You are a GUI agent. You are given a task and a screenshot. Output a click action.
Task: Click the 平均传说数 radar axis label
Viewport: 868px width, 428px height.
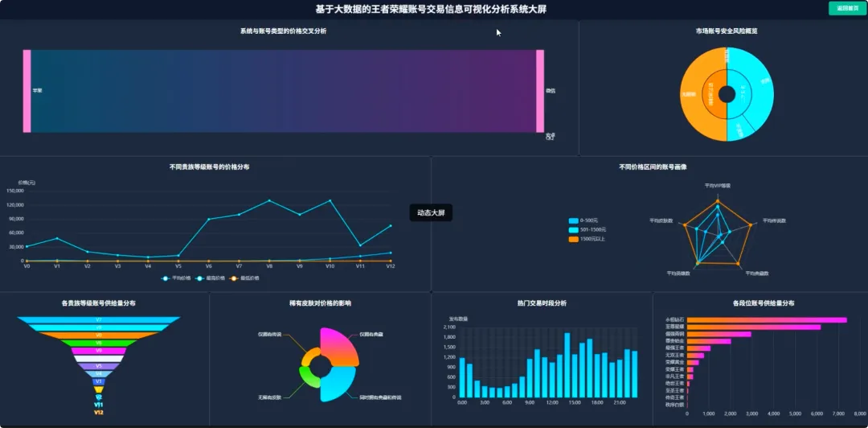coord(775,220)
